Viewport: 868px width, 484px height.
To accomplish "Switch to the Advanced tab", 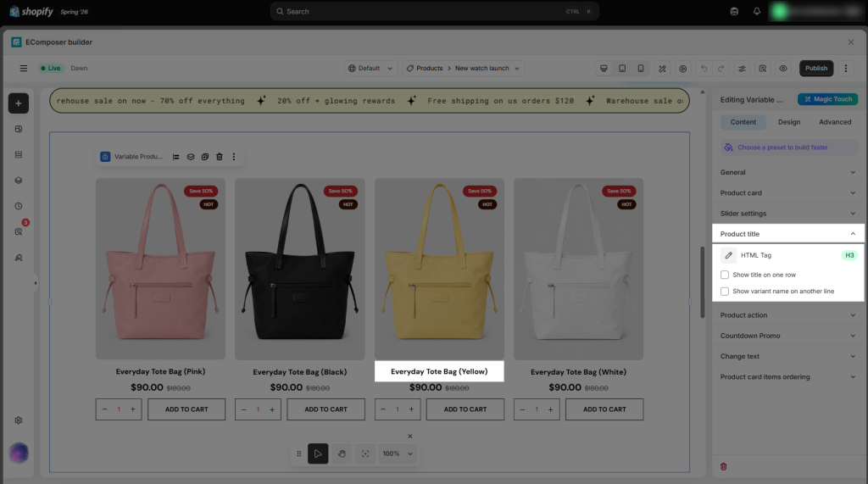I will pyautogui.click(x=835, y=122).
